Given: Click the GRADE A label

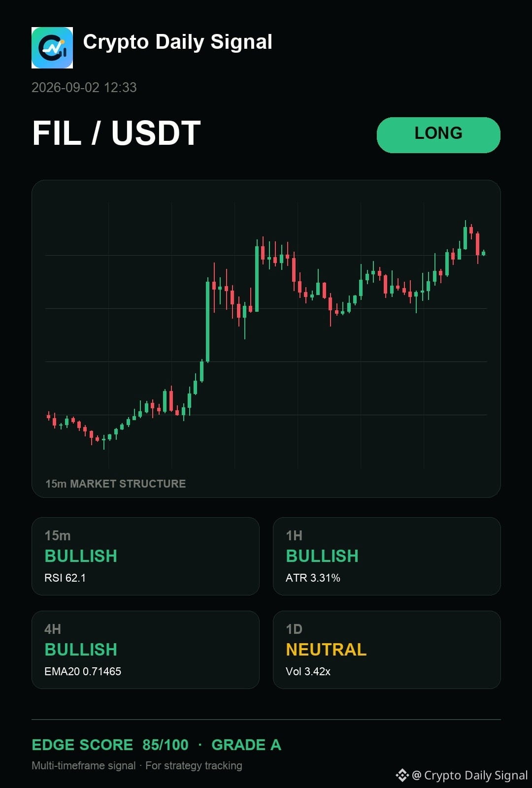Looking at the screenshot, I should pyautogui.click(x=246, y=745).
